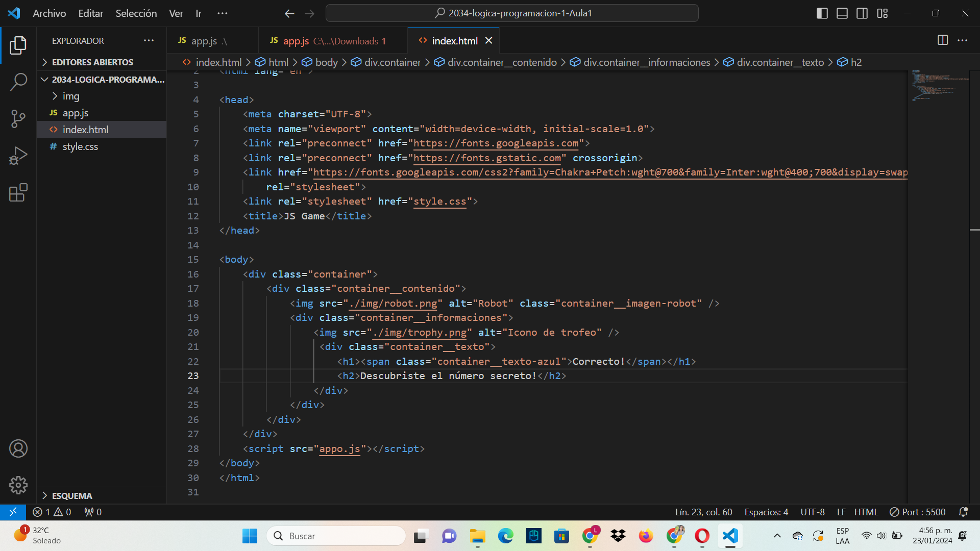
Task: Click Windows taskbar Buscar search box
Action: click(x=336, y=536)
